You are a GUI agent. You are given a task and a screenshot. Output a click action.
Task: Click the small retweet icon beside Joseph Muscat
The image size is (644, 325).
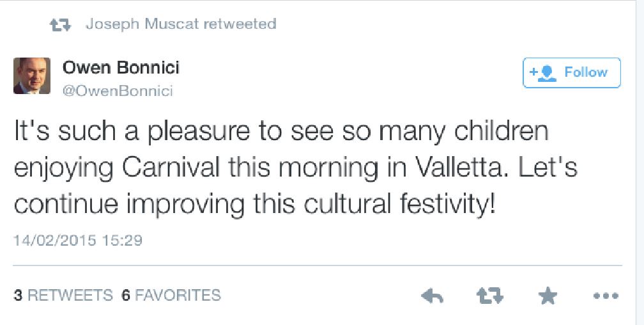pyautogui.click(x=60, y=25)
